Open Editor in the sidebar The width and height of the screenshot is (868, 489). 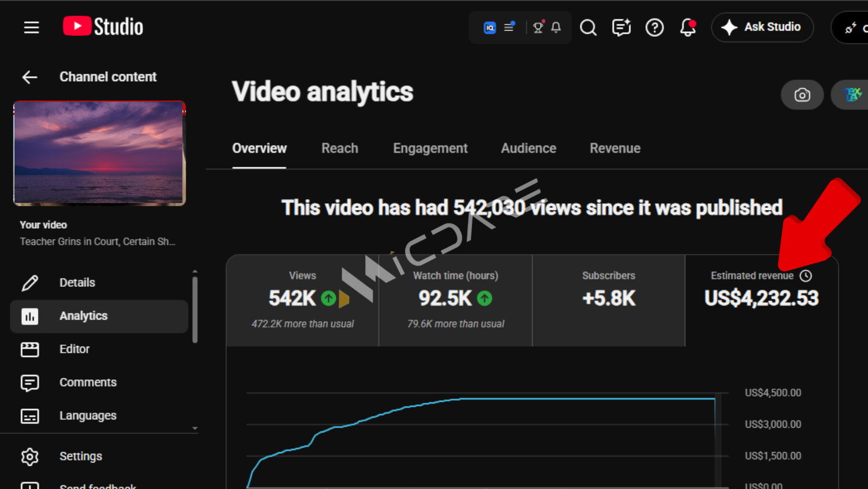pos(99,349)
